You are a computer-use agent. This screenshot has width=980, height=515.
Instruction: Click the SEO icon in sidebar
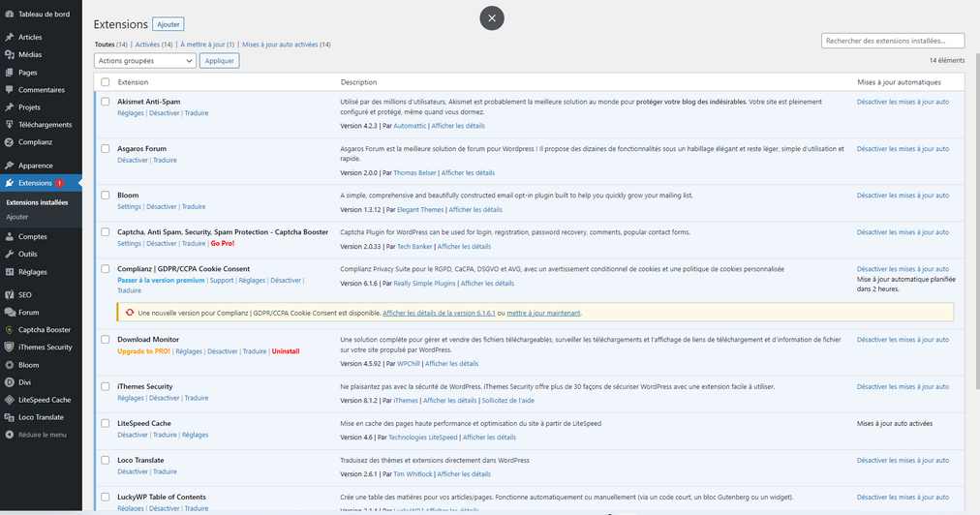10,294
